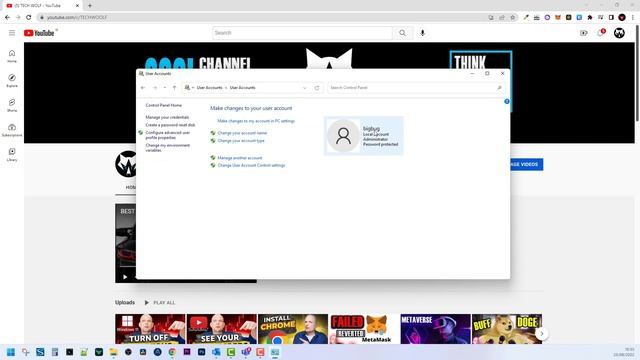
Task: Open YouTube notifications bell
Action: coord(601,33)
